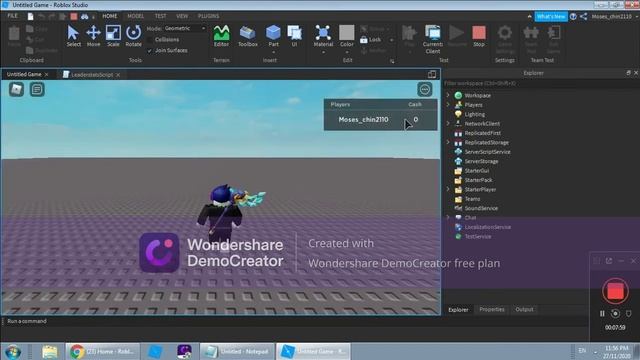Click the Lock tool icon

(x=364, y=40)
